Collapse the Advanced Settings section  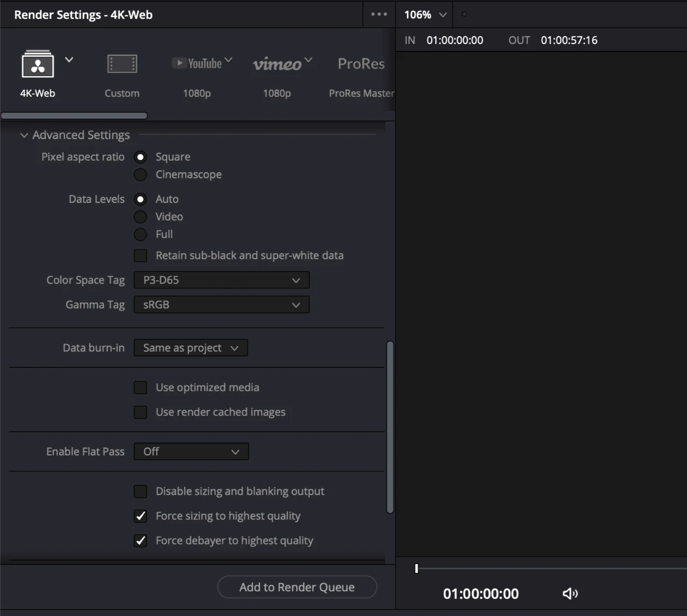click(x=24, y=135)
